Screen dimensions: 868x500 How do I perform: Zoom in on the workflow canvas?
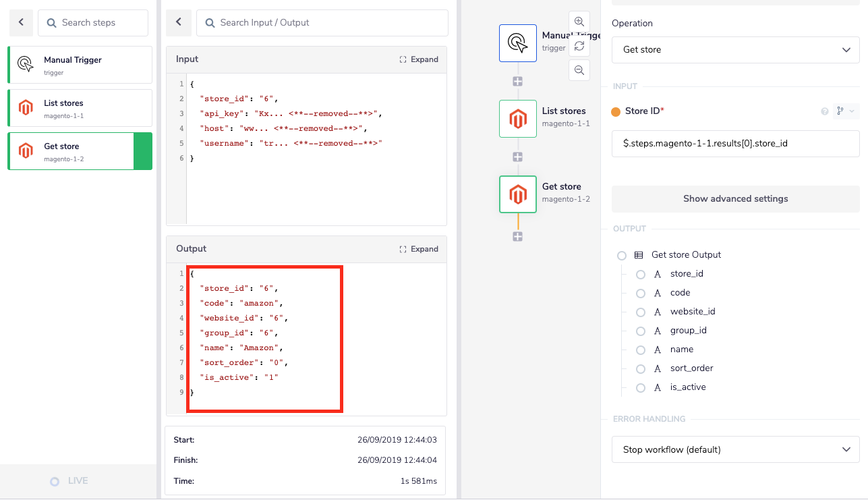point(579,21)
